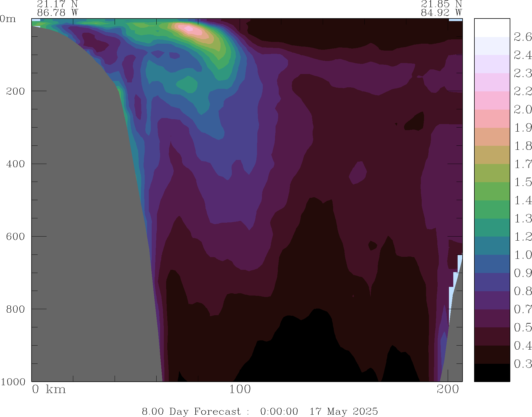The height and width of the screenshot is (417, 532).
Task: Click the 1.5 colorbar label
Action: click(x=523, y=182)
